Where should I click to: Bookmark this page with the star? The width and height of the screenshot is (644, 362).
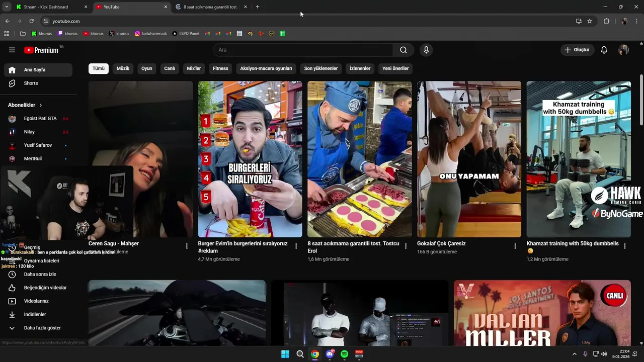click(x=590, y=21)
